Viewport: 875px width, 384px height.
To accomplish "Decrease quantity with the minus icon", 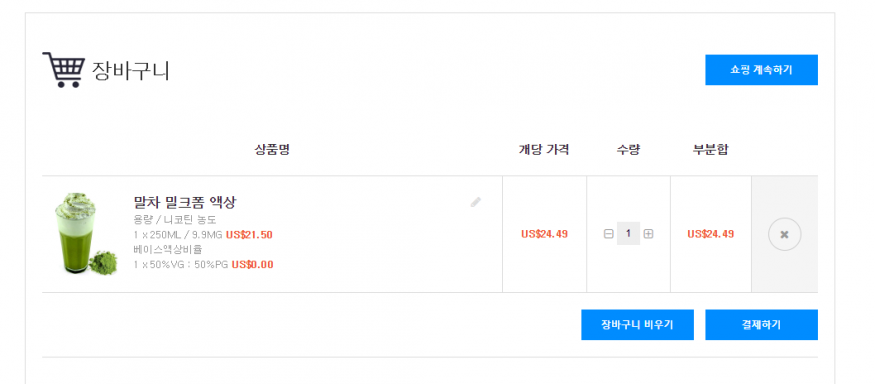I will click(608, 234).
